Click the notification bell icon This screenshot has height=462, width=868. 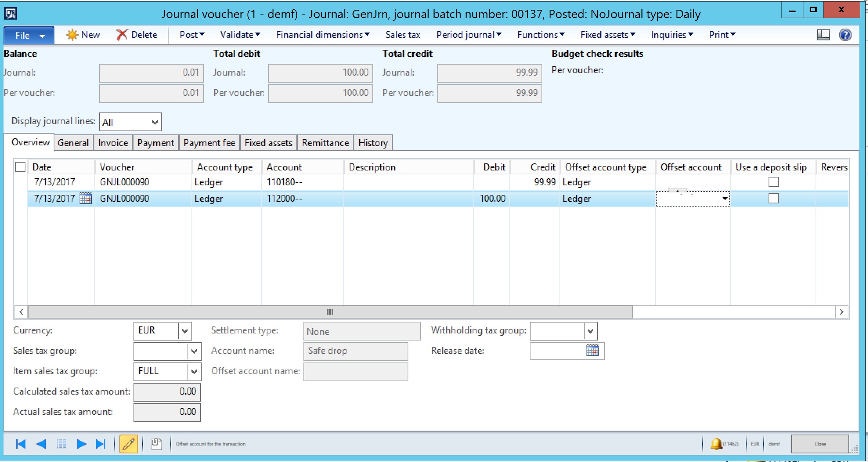point(716,444)
